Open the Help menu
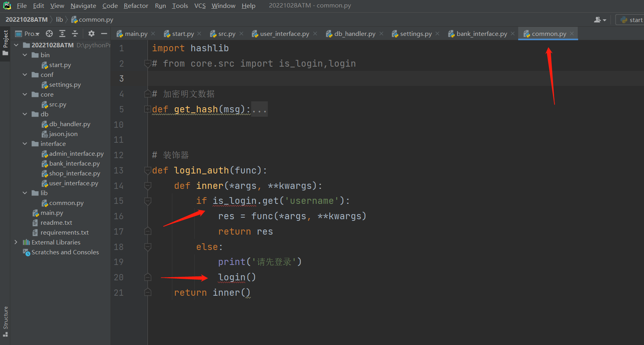Image resolution: width=644 pixels, height=345 pixels. pyautogui.click(x=248, y=6)
